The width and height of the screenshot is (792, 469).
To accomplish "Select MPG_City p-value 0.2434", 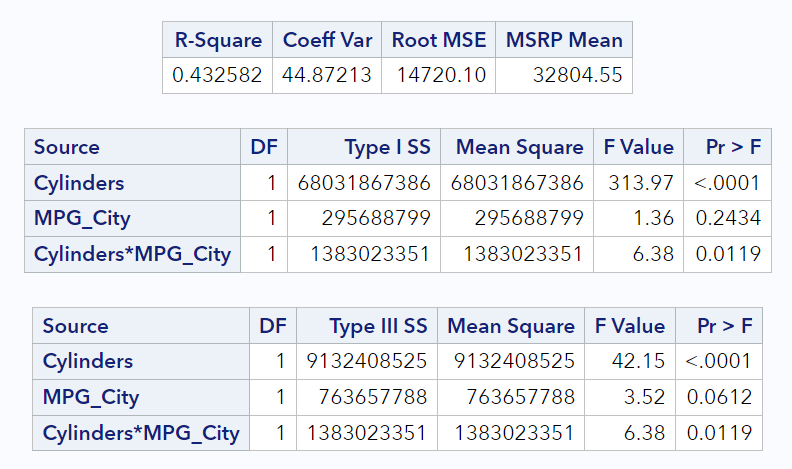I will [727, 219].
